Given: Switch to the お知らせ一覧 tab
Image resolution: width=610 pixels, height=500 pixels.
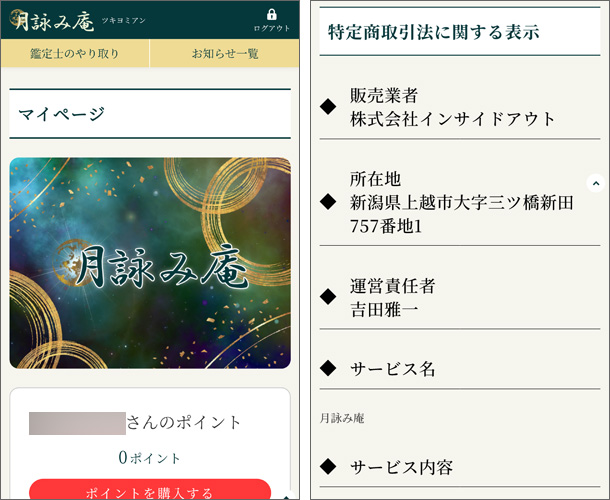Looking at the screenshot, I should pyautogui.click(x=225, y=54).
